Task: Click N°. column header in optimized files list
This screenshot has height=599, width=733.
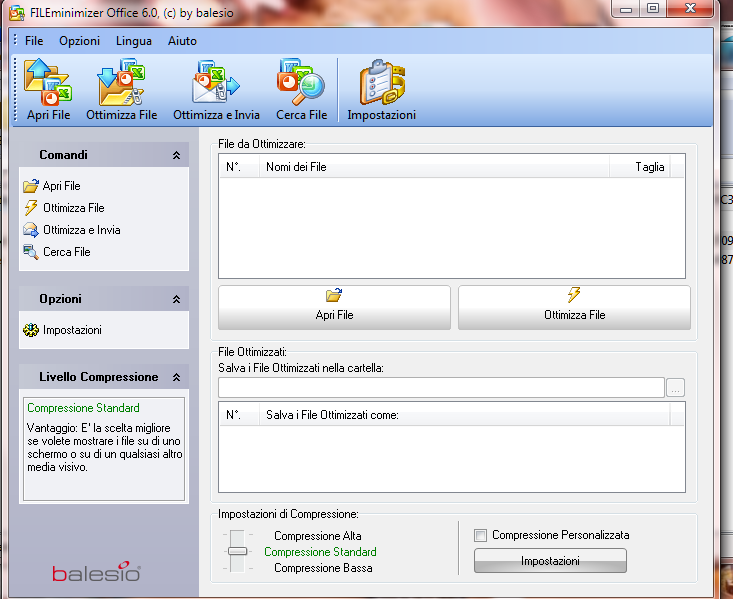Action: [239, 415]
